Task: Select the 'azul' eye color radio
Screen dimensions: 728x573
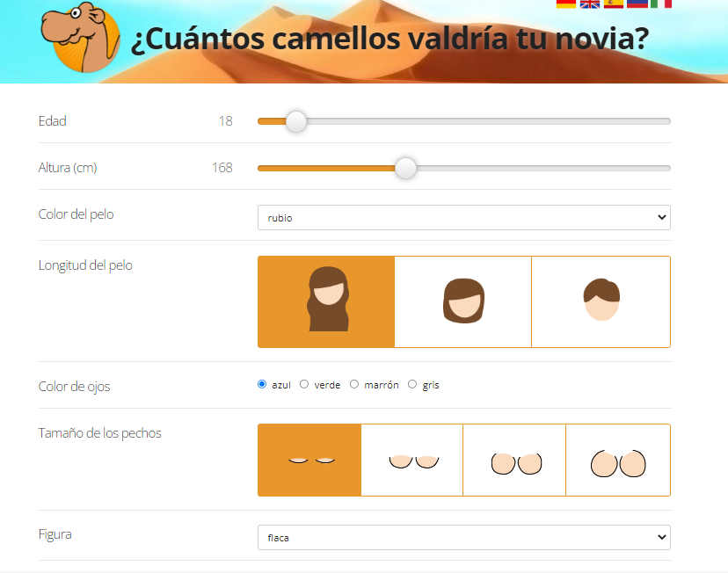Action: tap(262, 384)
